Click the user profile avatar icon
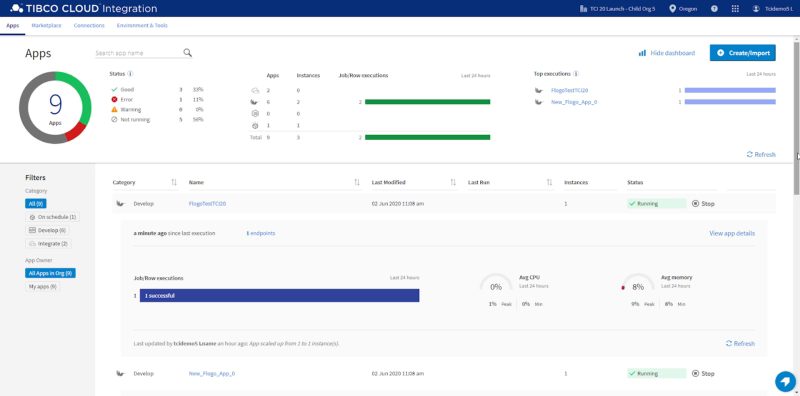 [756, 9]
